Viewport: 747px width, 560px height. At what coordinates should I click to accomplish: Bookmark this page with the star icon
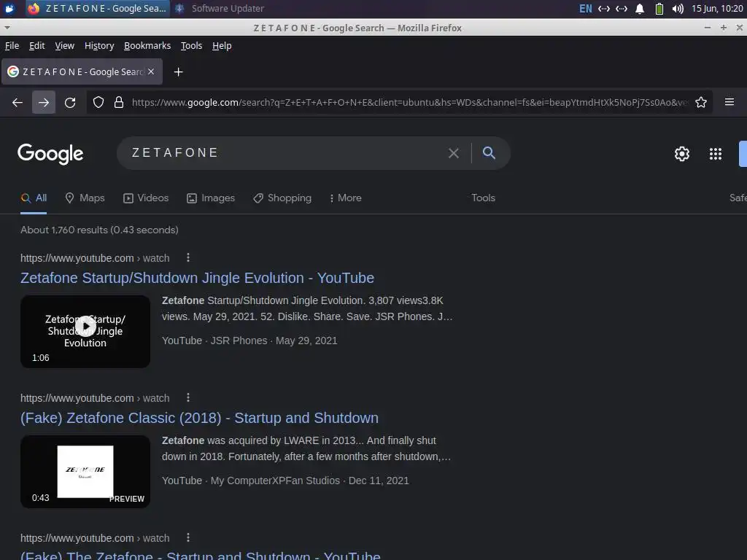(701, 102)
